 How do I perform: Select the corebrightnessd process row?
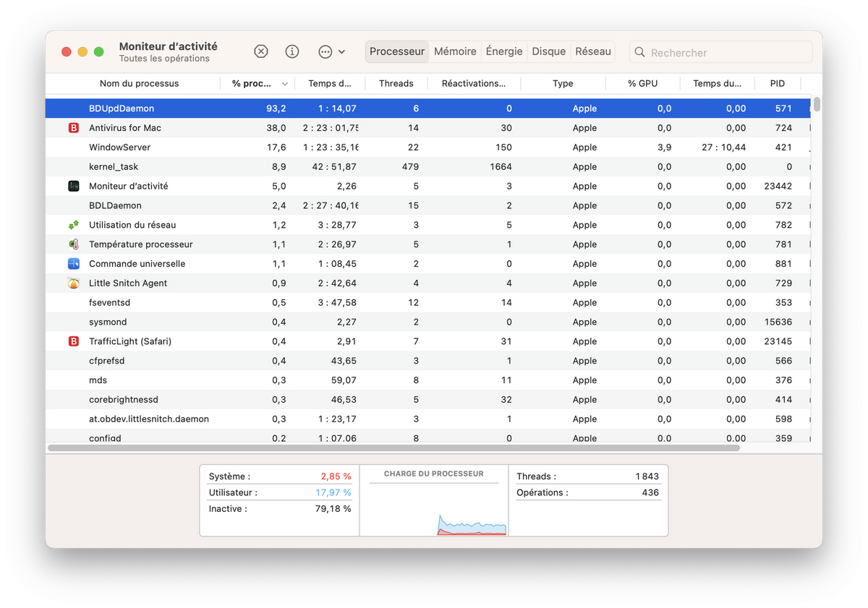(427, 400)
